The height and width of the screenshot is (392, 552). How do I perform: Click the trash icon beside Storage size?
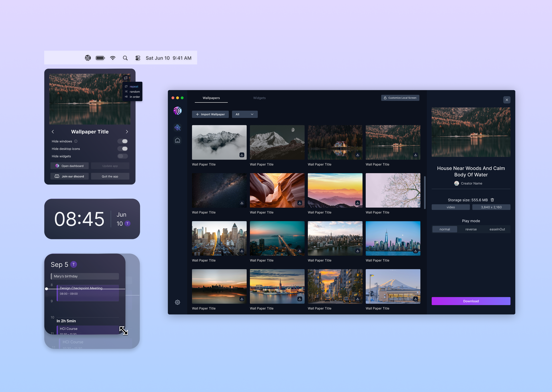coord(492,200)
